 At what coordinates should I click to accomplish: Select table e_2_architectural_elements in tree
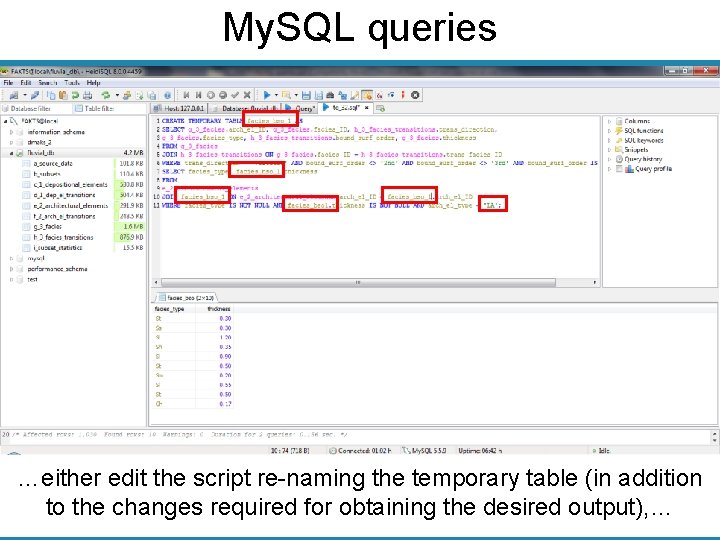click(71, 206)
